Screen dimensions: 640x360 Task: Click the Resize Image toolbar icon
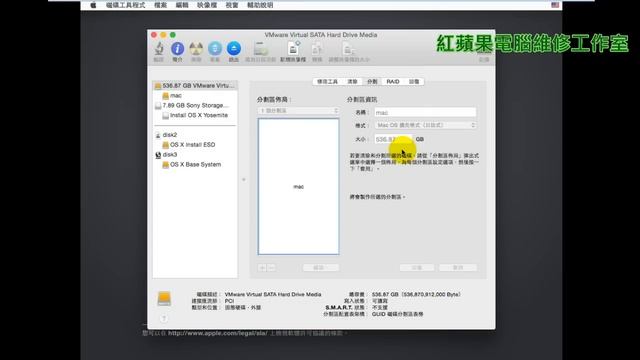[x=349, y=49]
